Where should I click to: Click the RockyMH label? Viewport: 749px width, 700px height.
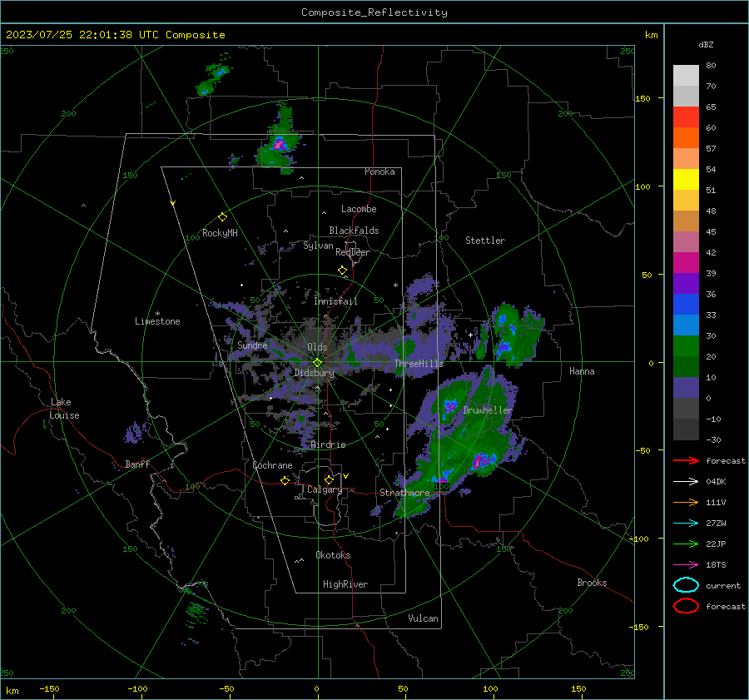click(220, 233)
